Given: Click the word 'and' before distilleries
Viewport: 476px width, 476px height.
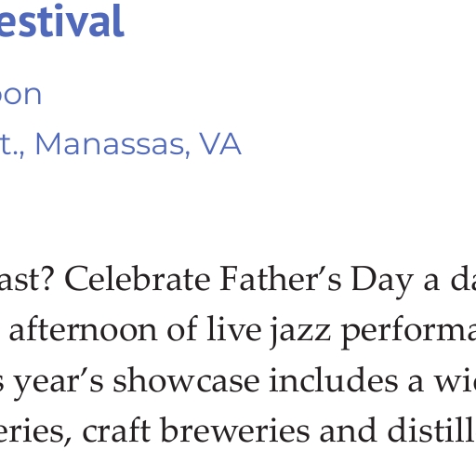Looking at the screenshot, I should coord(349,430).
